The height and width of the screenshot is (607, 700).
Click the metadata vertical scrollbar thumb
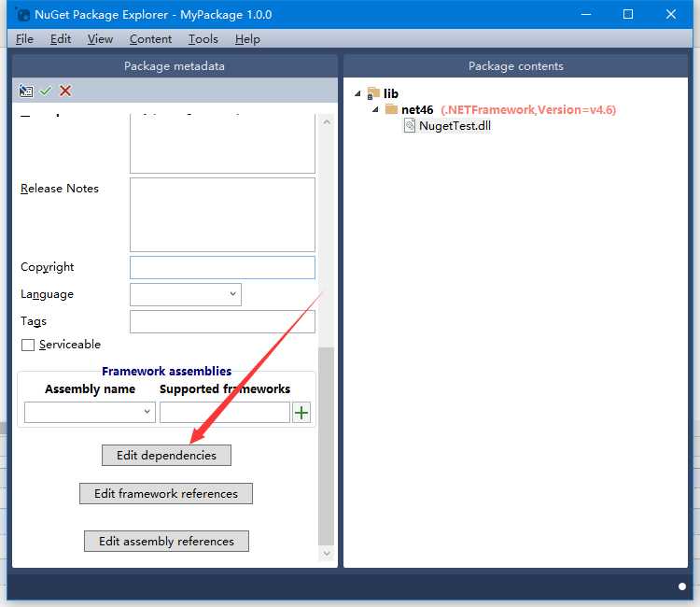(327, 446)
